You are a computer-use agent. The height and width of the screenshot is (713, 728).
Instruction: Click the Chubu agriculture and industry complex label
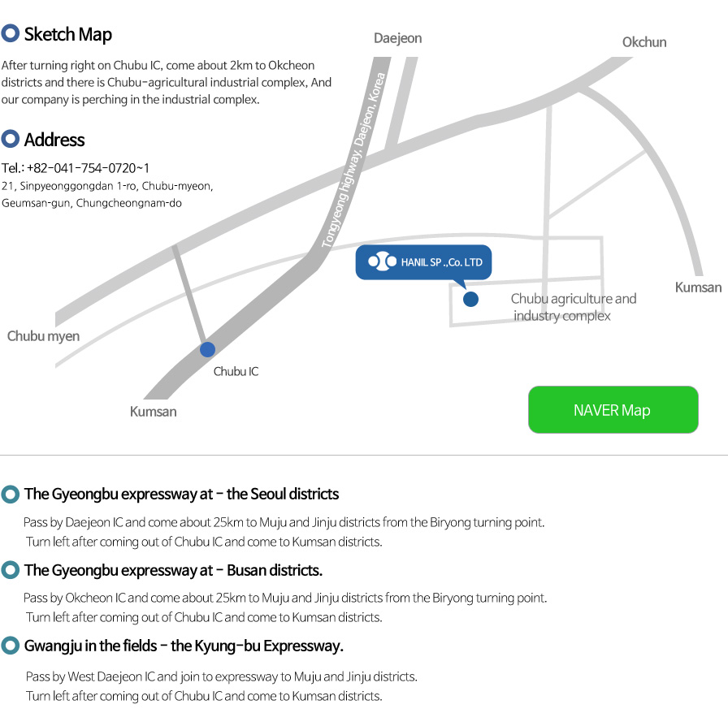(x=574, y=307)
